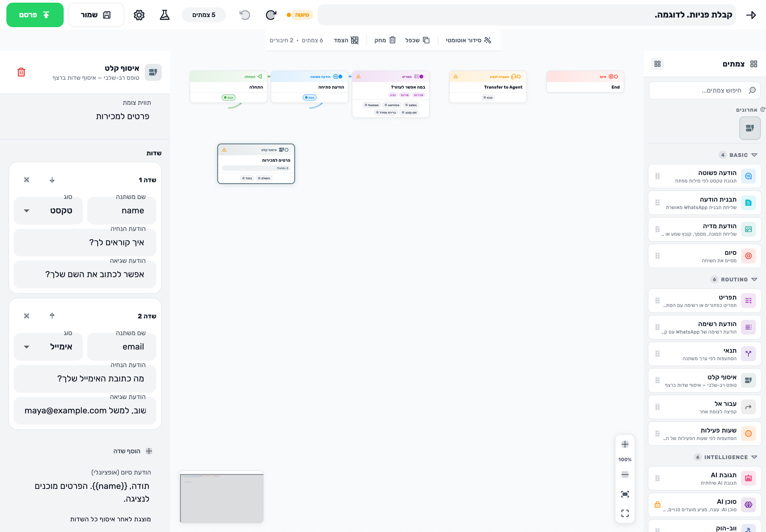Viewport: 766px width, 532px height.
Task: Click מחק delete in toolbar
Action: click(385, 40)
